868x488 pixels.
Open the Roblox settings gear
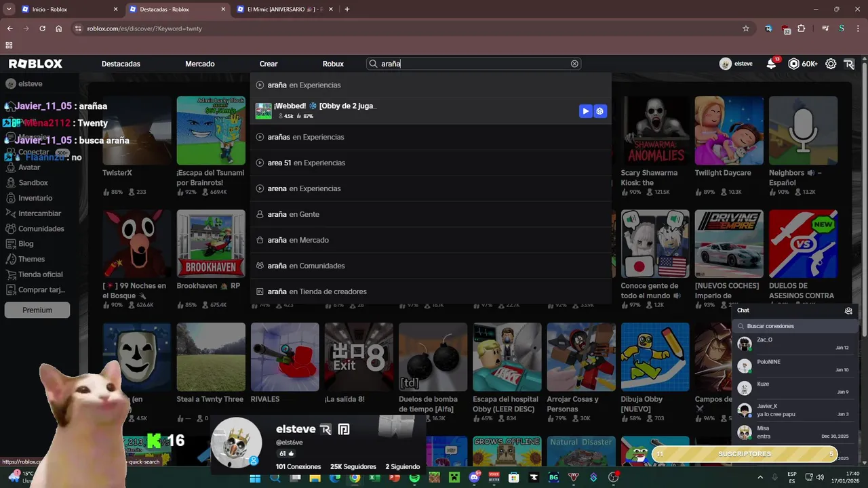[831, 64]
